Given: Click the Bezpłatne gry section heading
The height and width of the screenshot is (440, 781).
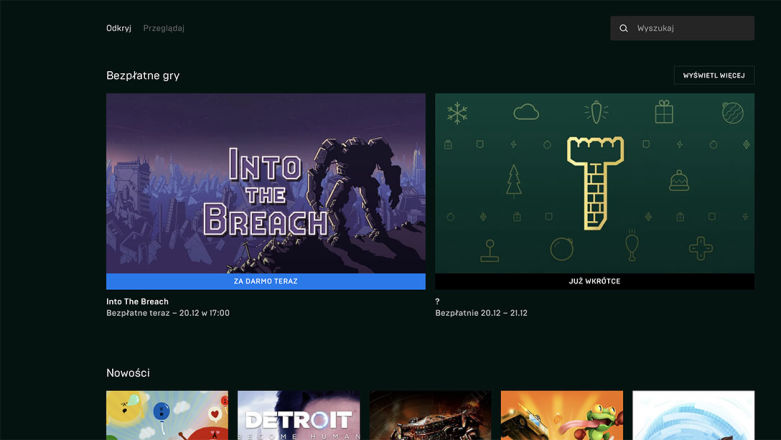Looking at the screenshot, I should (x=143, y=75).
